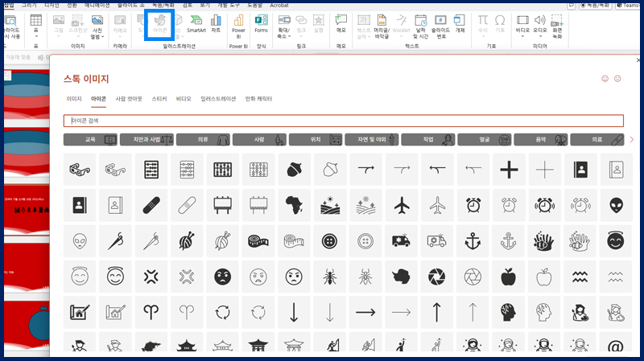Insert a chart from the ribbon
Image resolution: width=644 pixels, height=361 pixels.
tap(216, 24)
